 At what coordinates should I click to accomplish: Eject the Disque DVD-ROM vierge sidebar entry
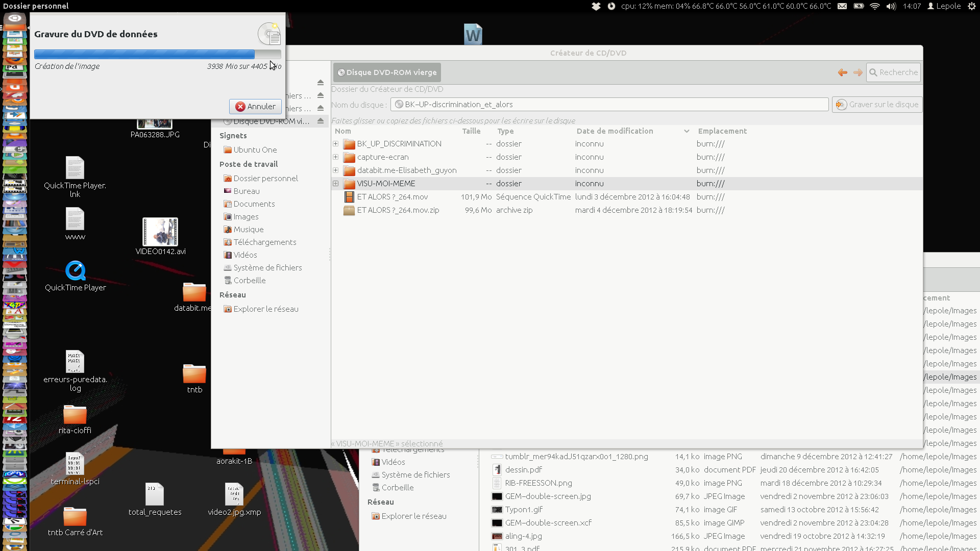321,121
